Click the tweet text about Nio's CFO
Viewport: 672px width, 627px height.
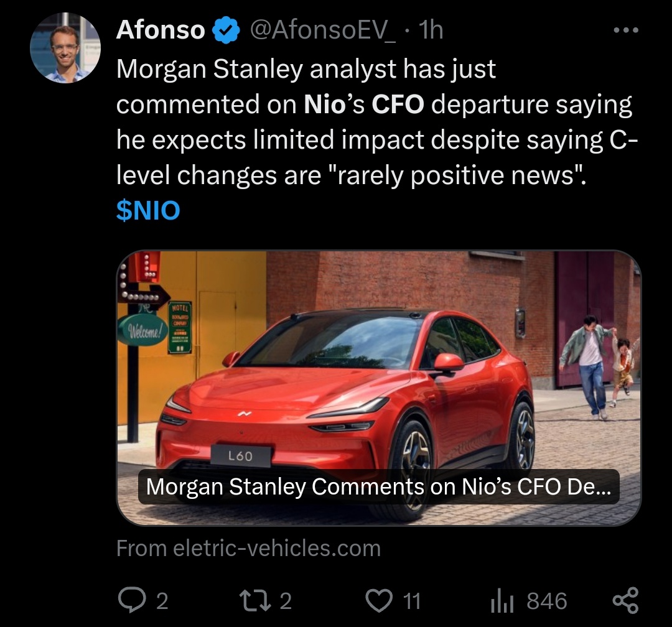click(x=376, y=122)
